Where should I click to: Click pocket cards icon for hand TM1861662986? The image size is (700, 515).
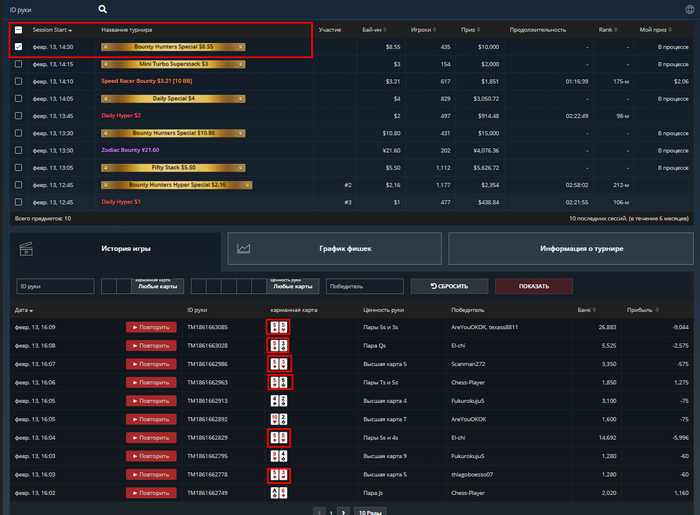click(279, 364)
